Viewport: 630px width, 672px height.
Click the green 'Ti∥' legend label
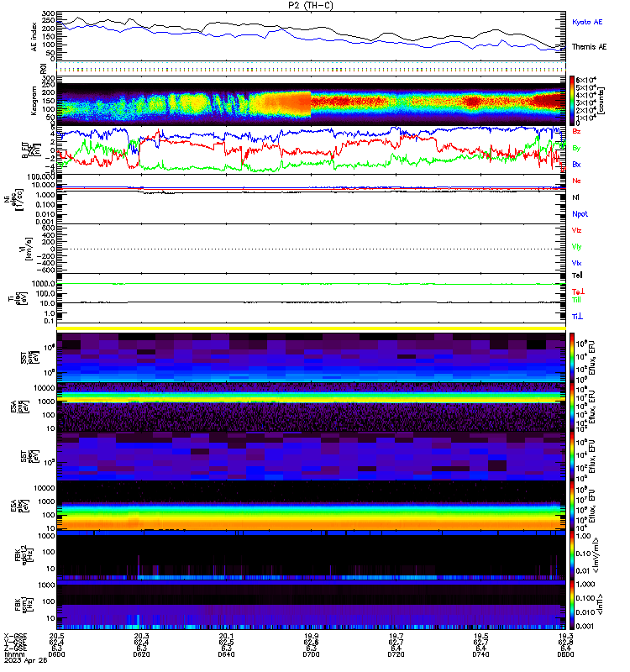[576, 300]
